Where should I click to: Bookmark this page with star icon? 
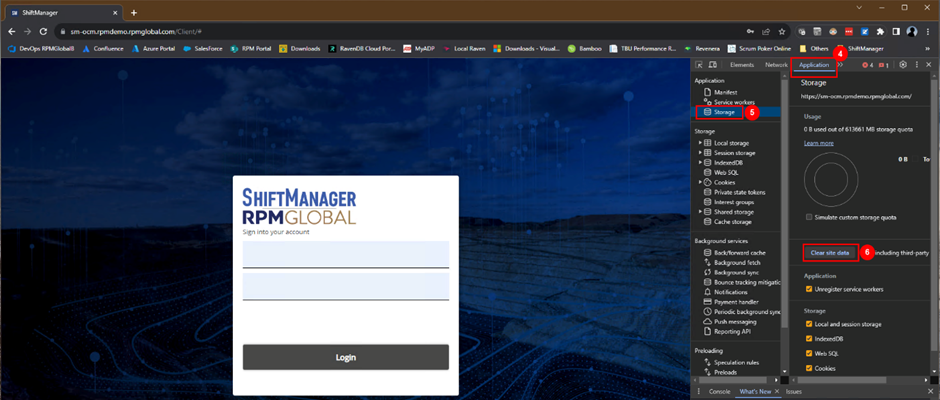782,31
